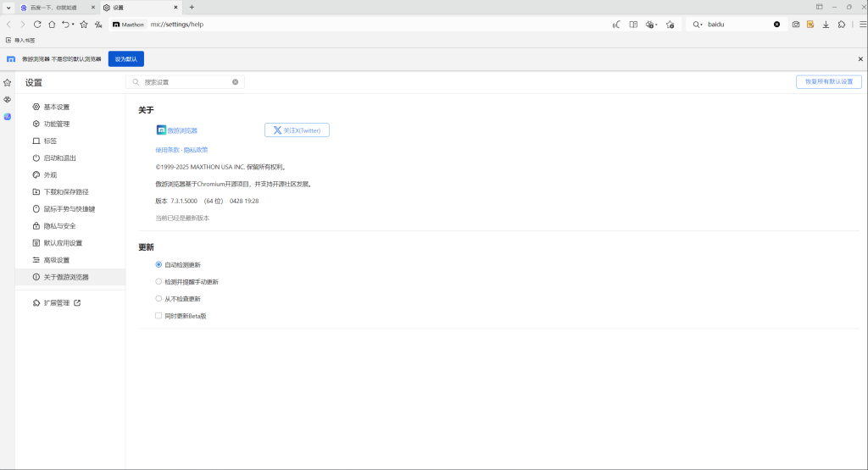Open the home page via house icon

point(52,25)
